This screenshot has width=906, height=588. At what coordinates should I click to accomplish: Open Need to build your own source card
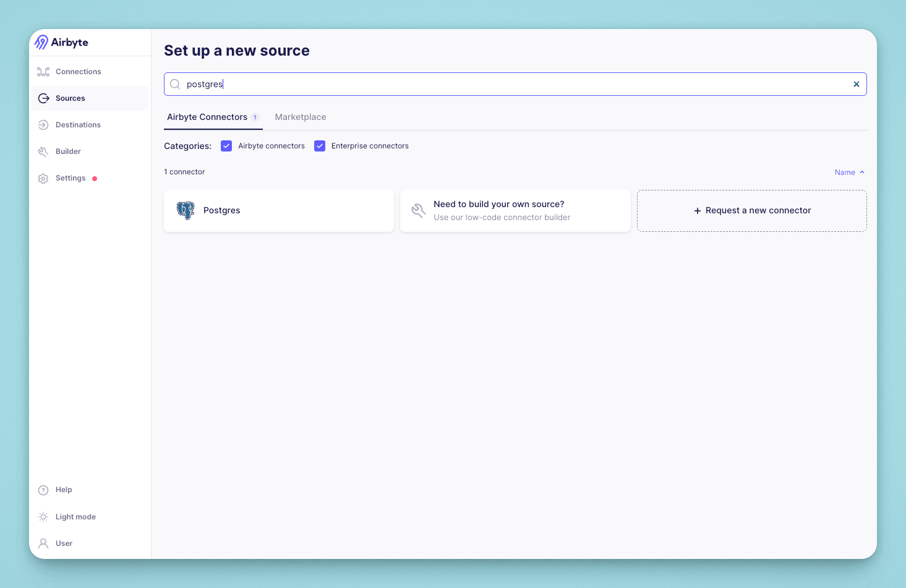515,211
